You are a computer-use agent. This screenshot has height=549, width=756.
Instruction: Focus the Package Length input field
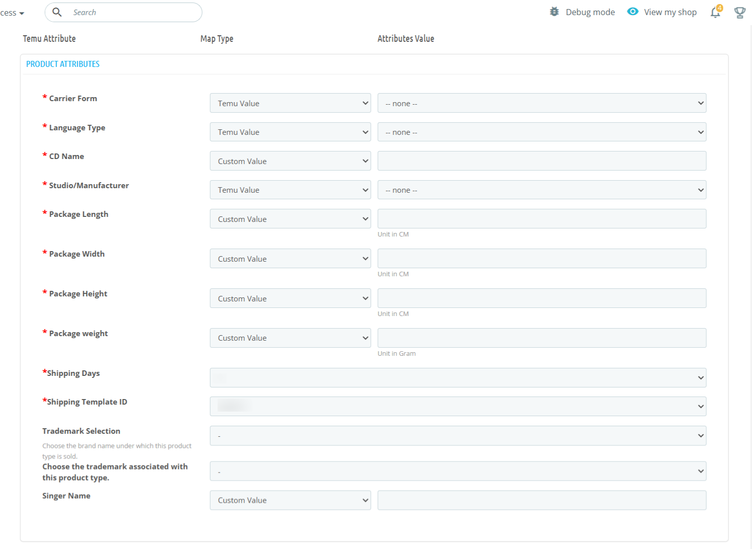pyautogui.click(x=541, y=219)
